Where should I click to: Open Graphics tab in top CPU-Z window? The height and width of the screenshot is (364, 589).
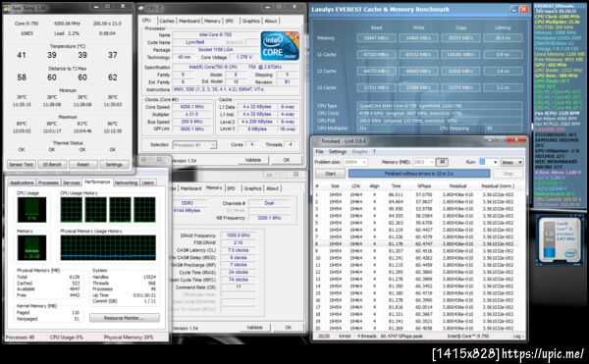[250, 21]
